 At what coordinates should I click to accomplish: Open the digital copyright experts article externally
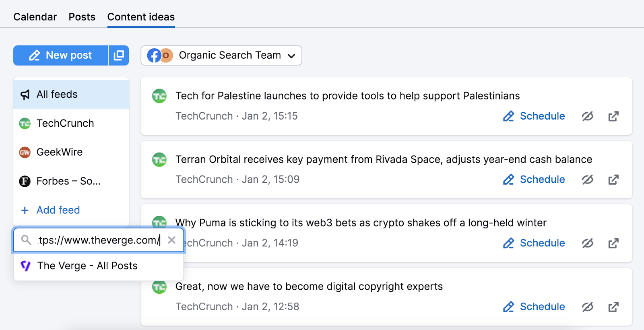point(613,307)
